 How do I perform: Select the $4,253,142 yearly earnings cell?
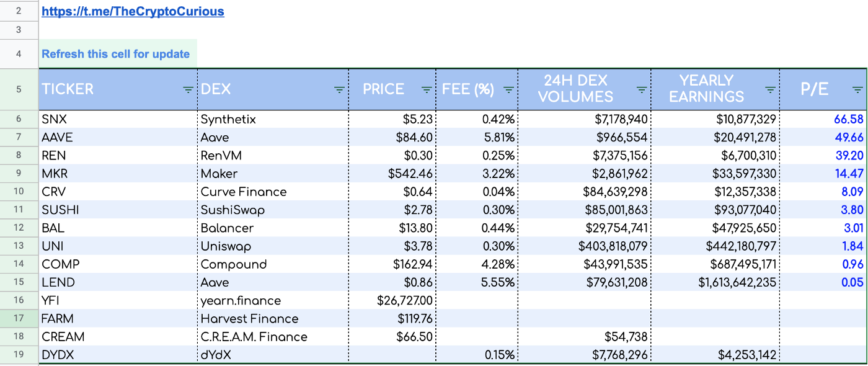click(715, 355)
